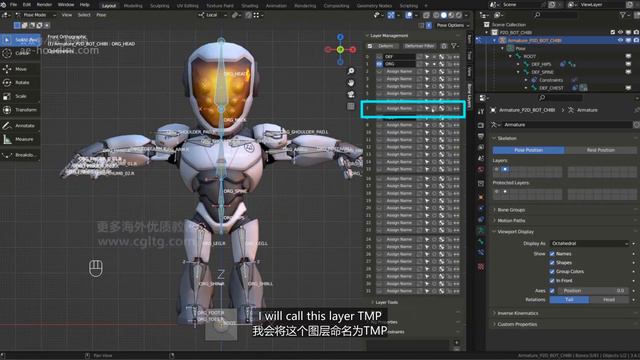Screen dimensions: 640x360
Task: Expand the Layer Tools panel
Action: [386, 302]
